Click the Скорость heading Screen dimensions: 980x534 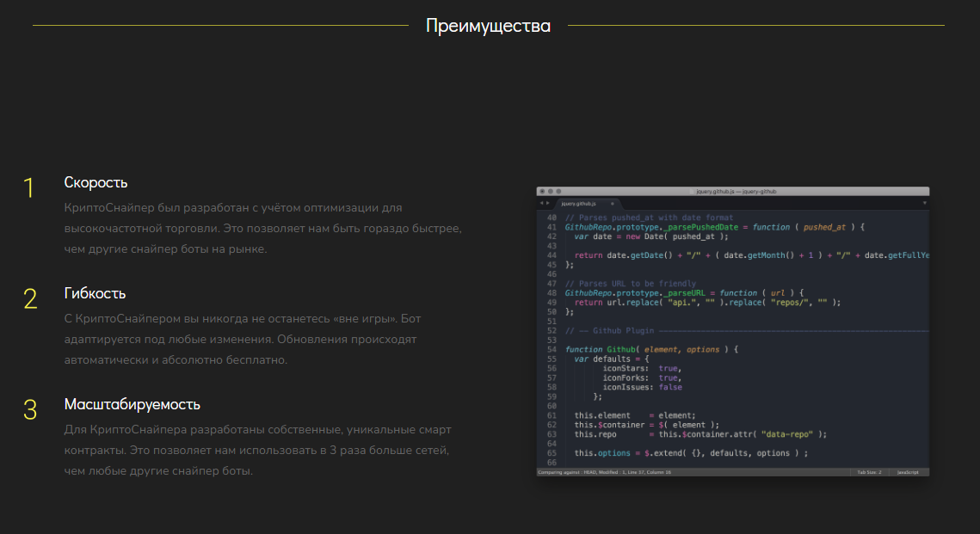pos(96,182)
